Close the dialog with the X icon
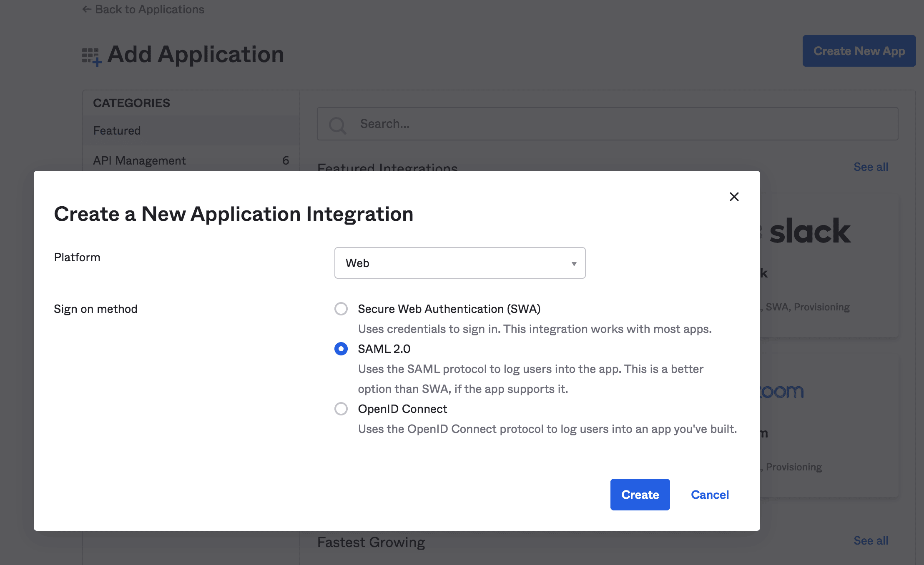The height and width of the screenshot is (565, 924). pyautogui.click(x=734, y=197)
